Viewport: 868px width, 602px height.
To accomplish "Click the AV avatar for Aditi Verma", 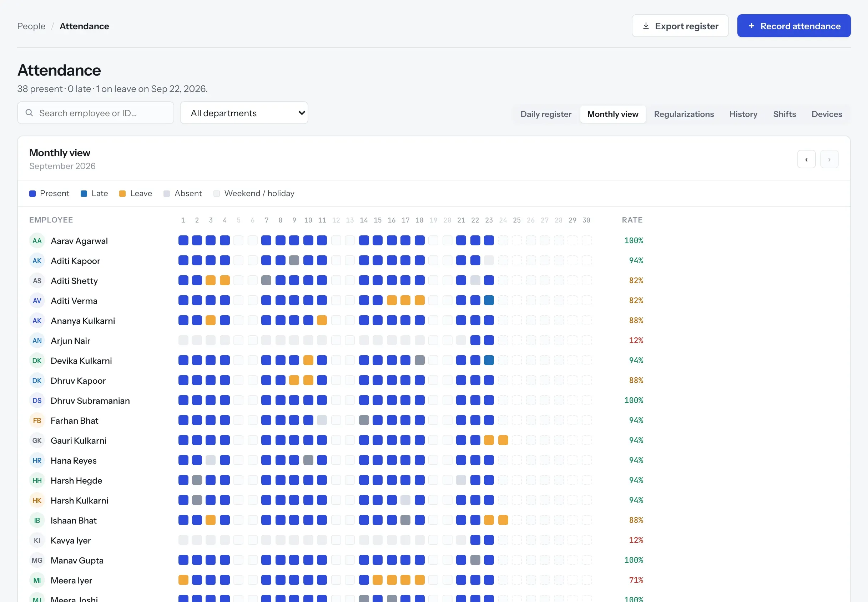I will pyautogui.click(x=37, y=301).
